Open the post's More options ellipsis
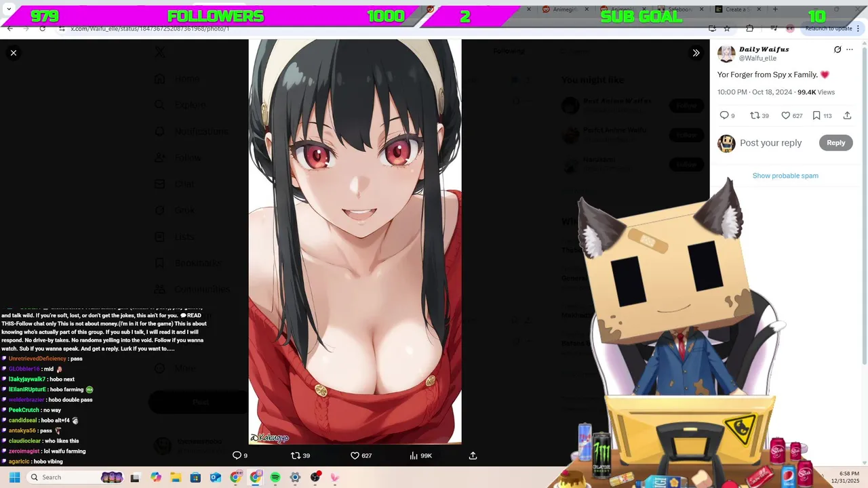This screenshot has height=488, width=868. coord(850,49)
